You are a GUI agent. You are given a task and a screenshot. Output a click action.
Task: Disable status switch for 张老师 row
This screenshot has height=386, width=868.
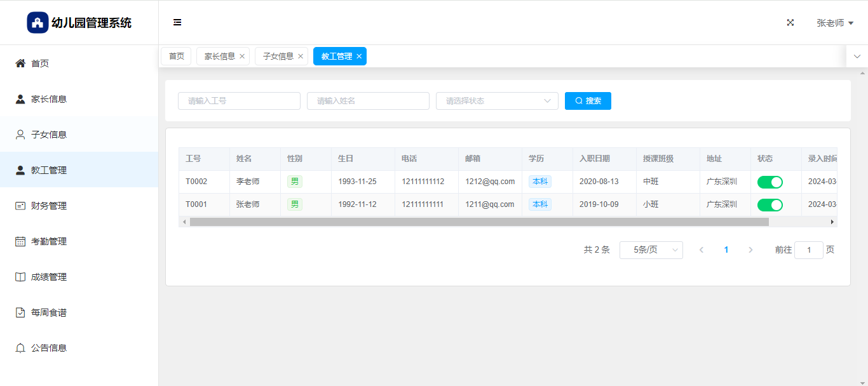coord(770,205)
